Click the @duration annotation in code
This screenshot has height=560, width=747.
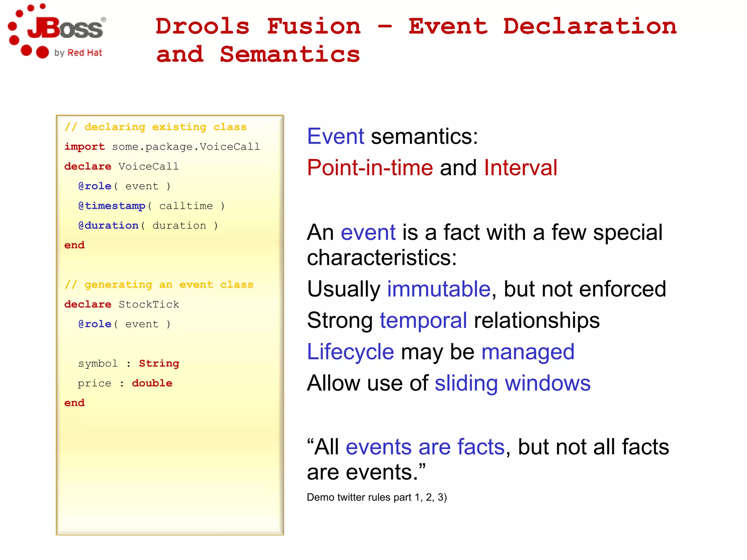tap(108, 225)
